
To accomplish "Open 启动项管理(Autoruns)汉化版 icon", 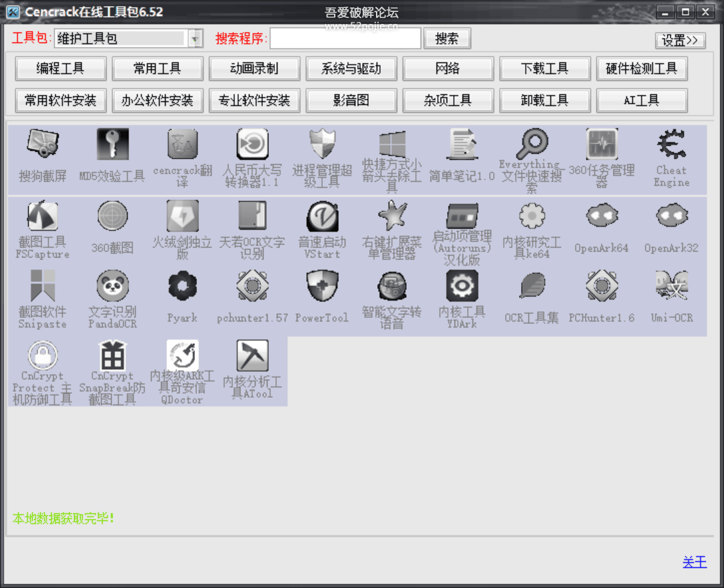I will [x=462, y=216].
